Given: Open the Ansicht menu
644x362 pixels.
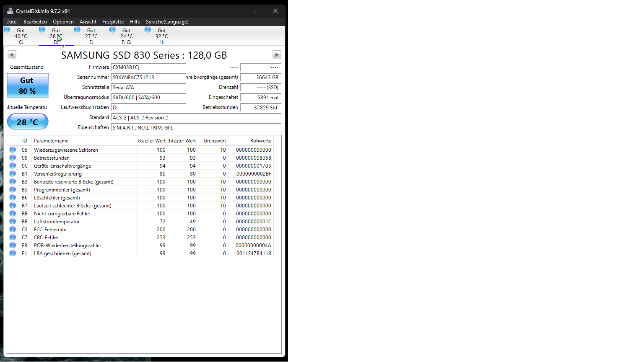Looking at the screenshot, I should pyautogui.click(x=88, y=22).
